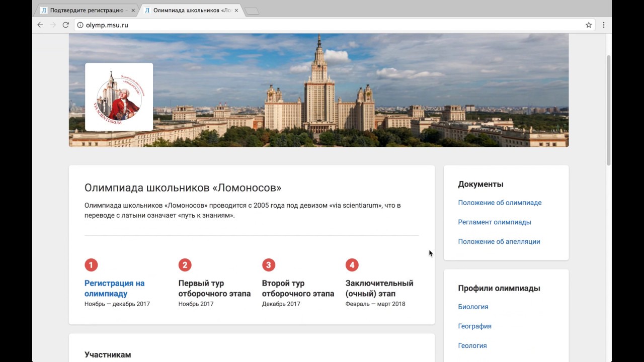Click the Профили олимпиады heading
The image size is (644, 362).
499,289
